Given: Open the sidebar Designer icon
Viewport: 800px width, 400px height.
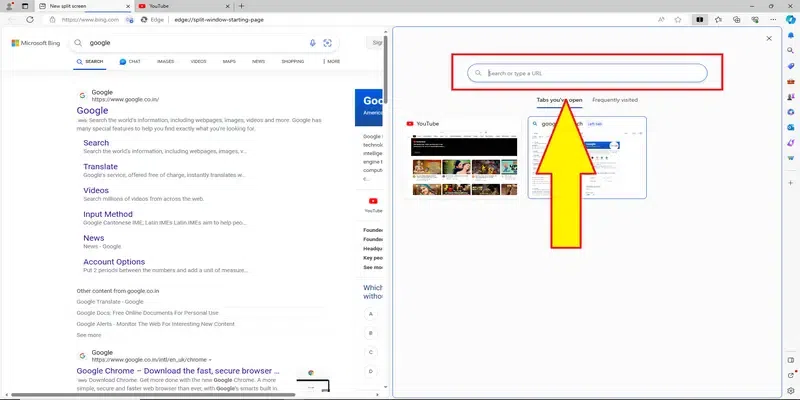Looking at the screenshot, I should (x=791, y=142).
